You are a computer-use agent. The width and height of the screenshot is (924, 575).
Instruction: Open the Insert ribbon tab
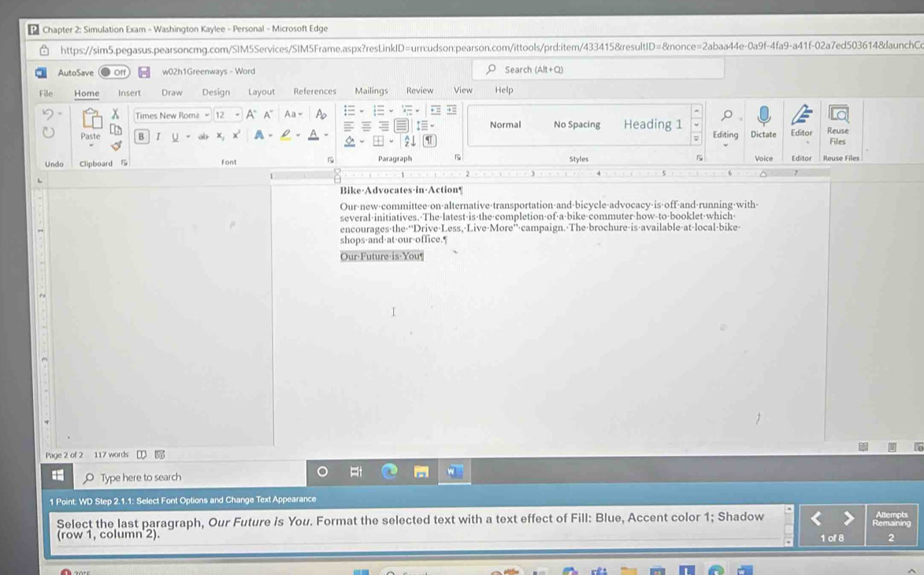(129, 92)
